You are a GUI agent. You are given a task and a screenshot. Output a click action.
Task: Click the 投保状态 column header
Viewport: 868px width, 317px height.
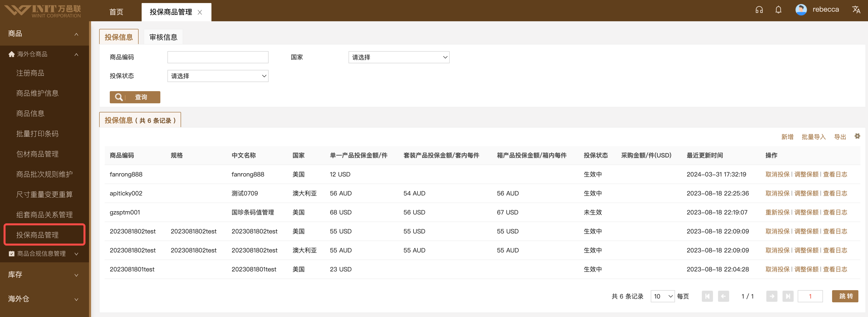[596, 155]
